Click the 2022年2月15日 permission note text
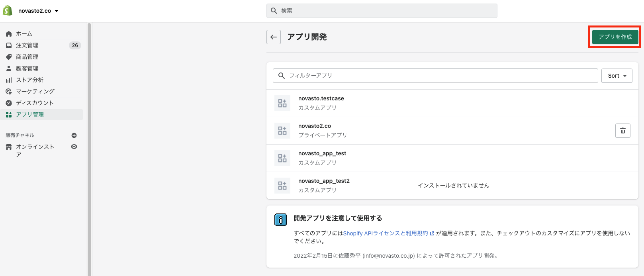 (395, 256)
